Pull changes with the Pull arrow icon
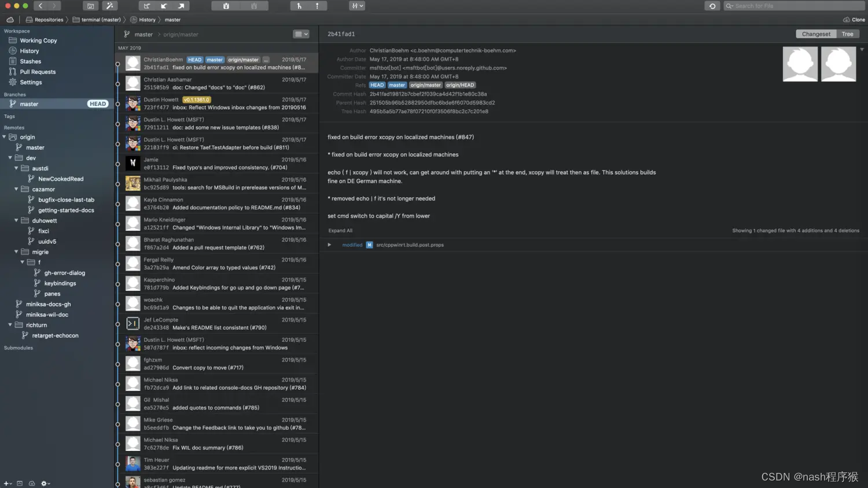This screenshot has height=488, width=868. [x=164, y=6]
